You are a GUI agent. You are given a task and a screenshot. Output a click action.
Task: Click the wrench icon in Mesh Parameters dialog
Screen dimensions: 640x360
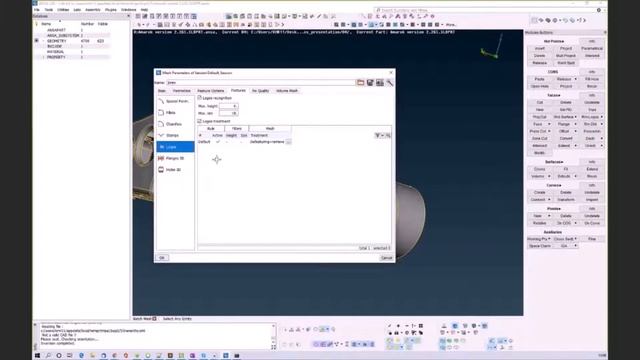pyautogui.click(x=390, y=82)
